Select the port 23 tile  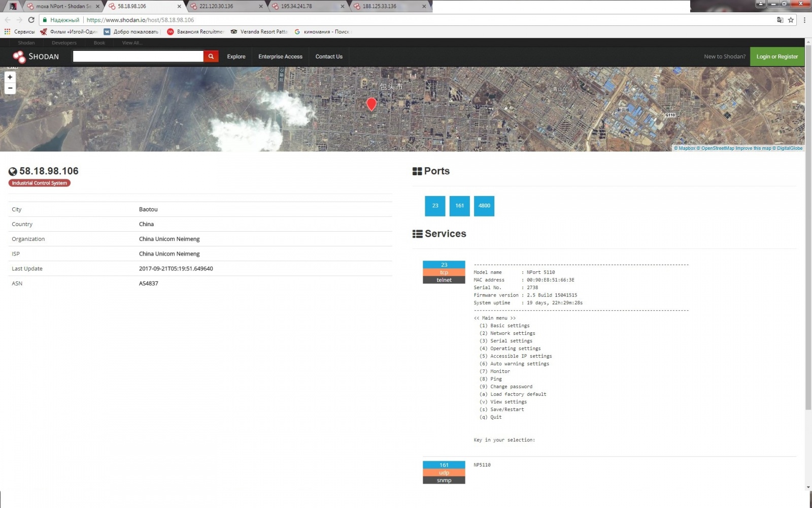coord(435,206)
